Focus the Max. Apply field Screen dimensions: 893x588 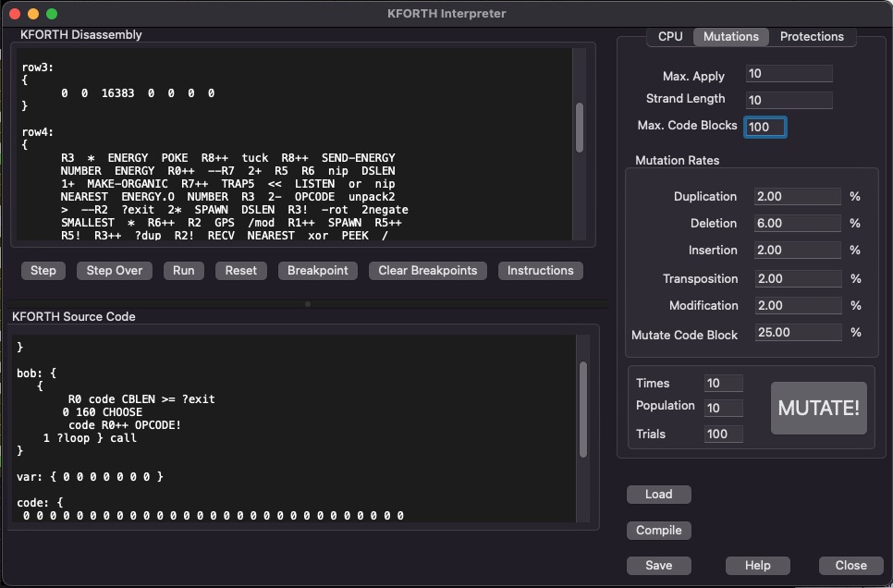point(789,74)
